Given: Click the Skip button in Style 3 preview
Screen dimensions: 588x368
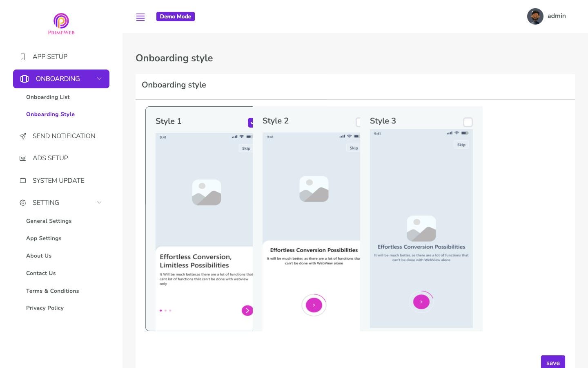Looking at the screenshot, I should coord(461,145).
